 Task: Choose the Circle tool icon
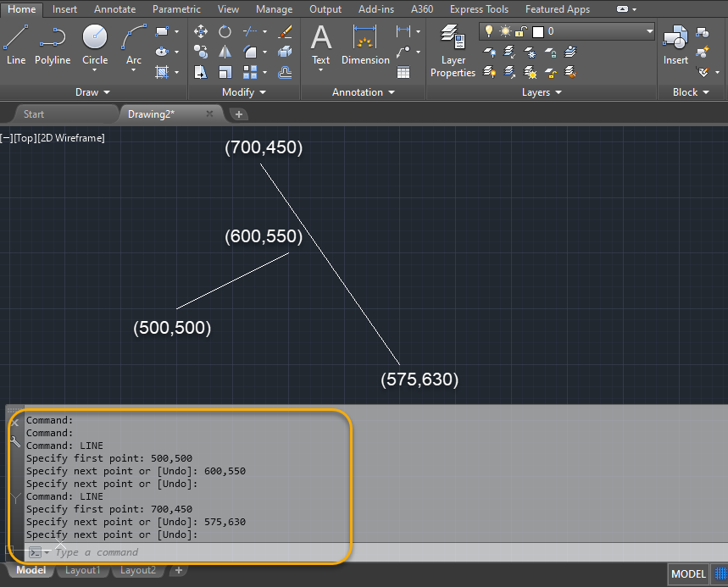click(x=95, y=37)
